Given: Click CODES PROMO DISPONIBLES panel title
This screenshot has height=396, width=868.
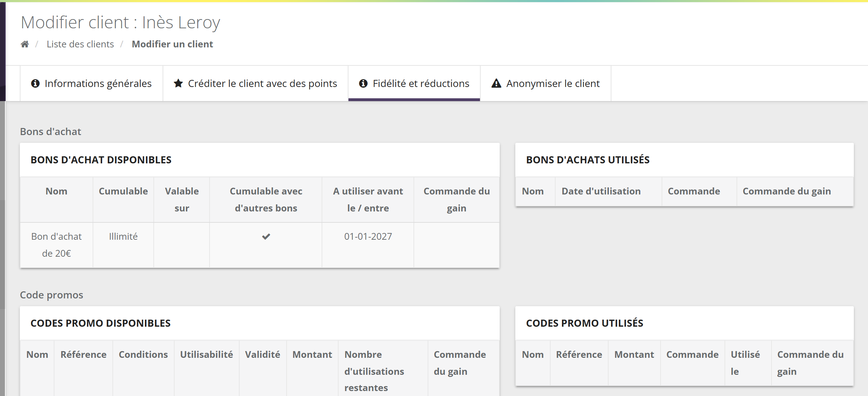Looking at the screenshot, I should (101, 323).
